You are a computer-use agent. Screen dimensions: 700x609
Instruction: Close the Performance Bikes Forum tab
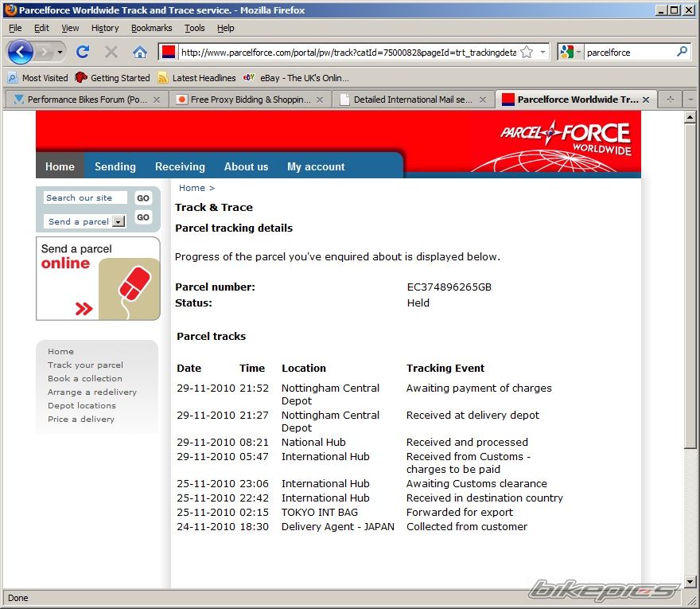point(157,100)
